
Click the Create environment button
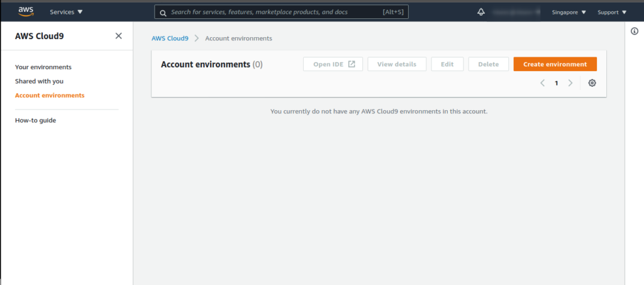pos(555,64)
